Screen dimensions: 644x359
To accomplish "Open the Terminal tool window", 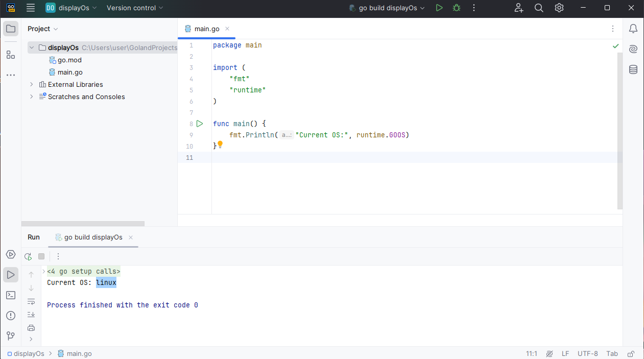I will tap(10, 295).
